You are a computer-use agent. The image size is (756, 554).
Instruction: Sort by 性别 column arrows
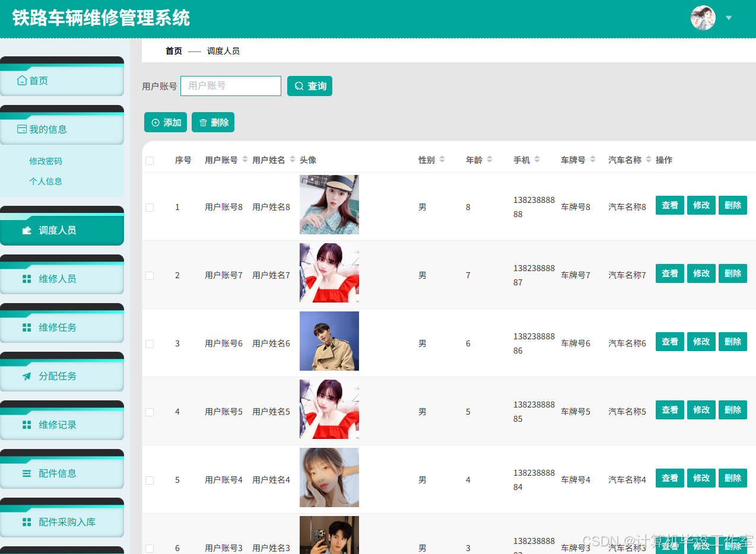coord(442,160)
